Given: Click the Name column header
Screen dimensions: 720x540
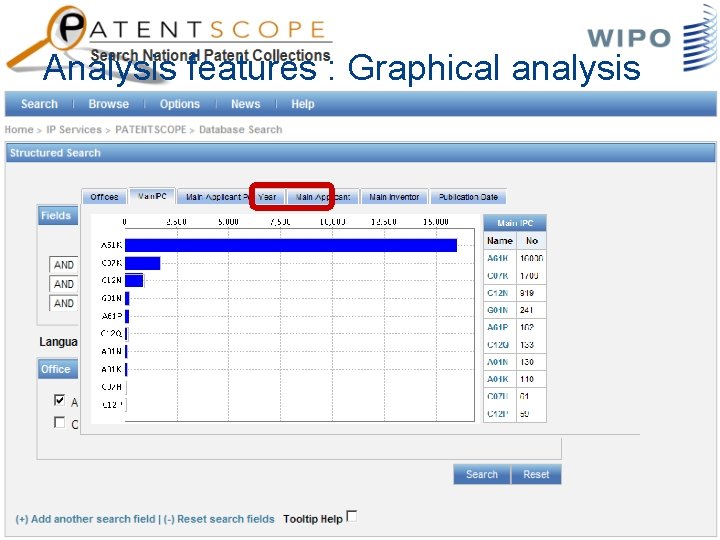Looking at the screenshot, I should click(x=500, y=241).
